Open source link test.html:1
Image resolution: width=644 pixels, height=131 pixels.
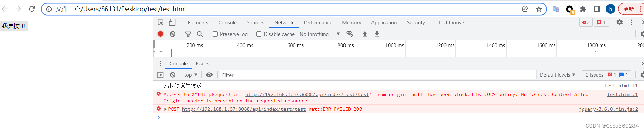622,95
